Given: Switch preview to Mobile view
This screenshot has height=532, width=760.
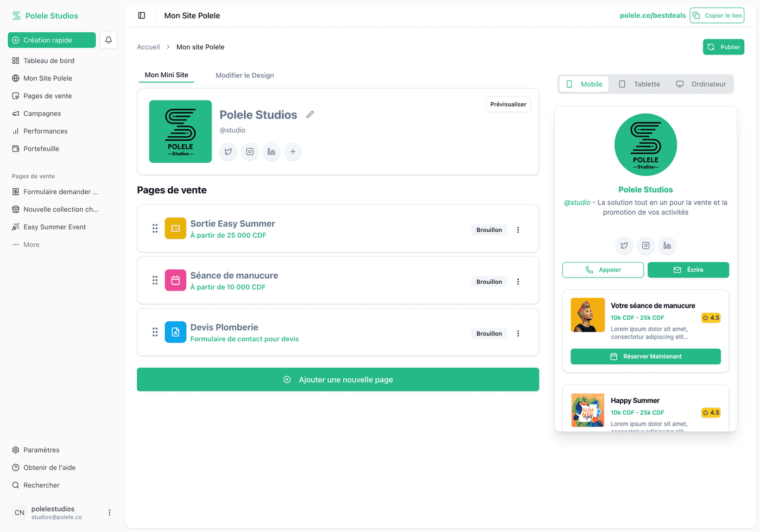Looking at the screenshot, I should pos(583,84).
